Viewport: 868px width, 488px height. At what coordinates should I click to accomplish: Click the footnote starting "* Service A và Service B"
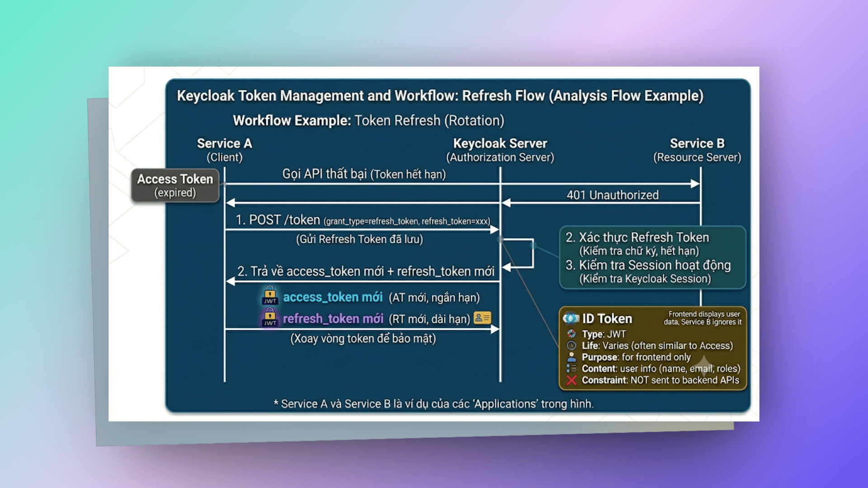pos(434,404)
